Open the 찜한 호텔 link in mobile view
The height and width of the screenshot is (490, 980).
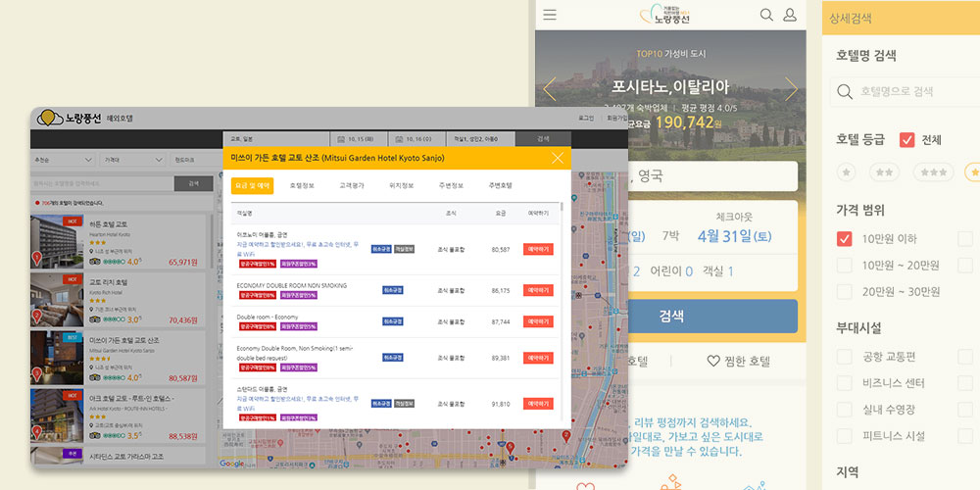pos(738,361)
